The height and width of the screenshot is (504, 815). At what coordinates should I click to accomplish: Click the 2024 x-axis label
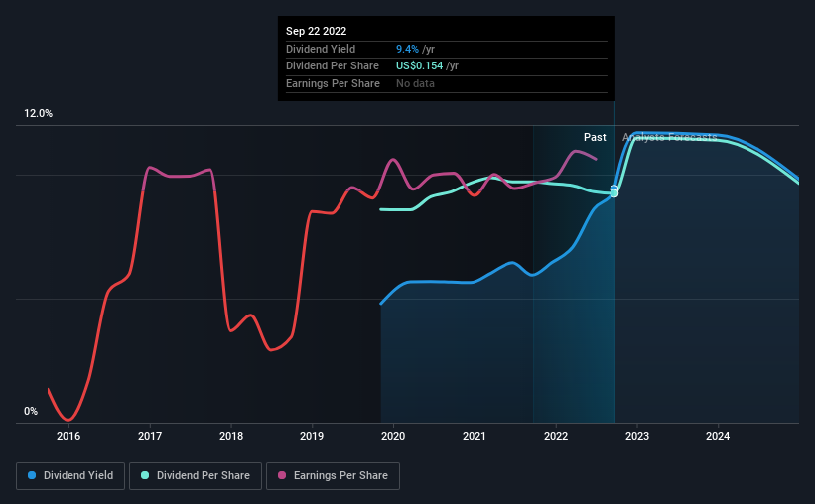(x=718, y=436)
